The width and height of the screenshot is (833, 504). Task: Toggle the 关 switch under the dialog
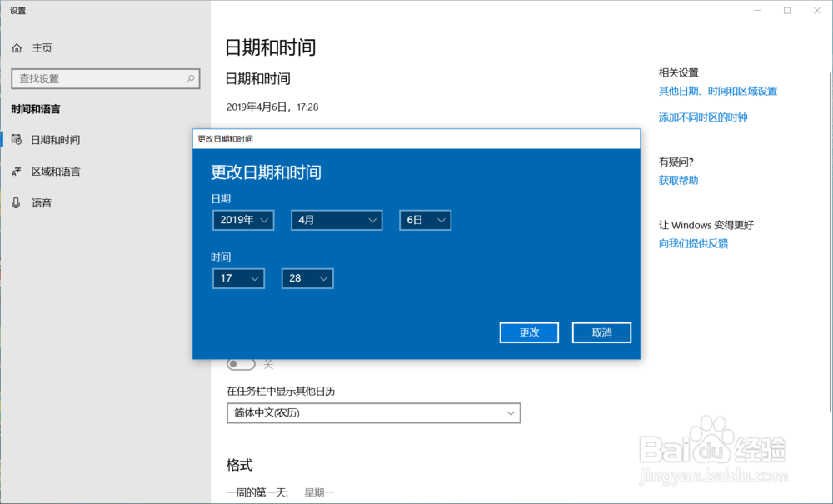click(242, 364)
